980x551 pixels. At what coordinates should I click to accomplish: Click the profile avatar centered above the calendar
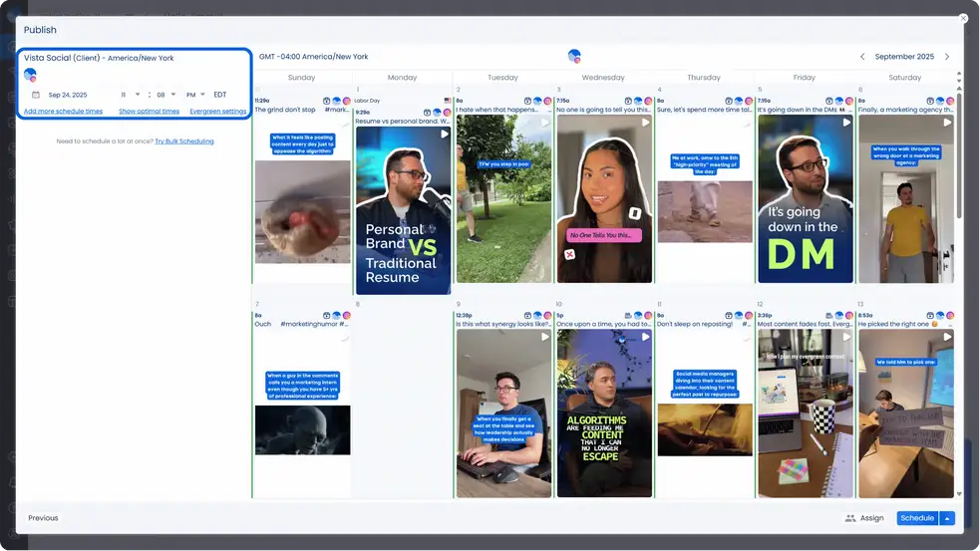574,57
